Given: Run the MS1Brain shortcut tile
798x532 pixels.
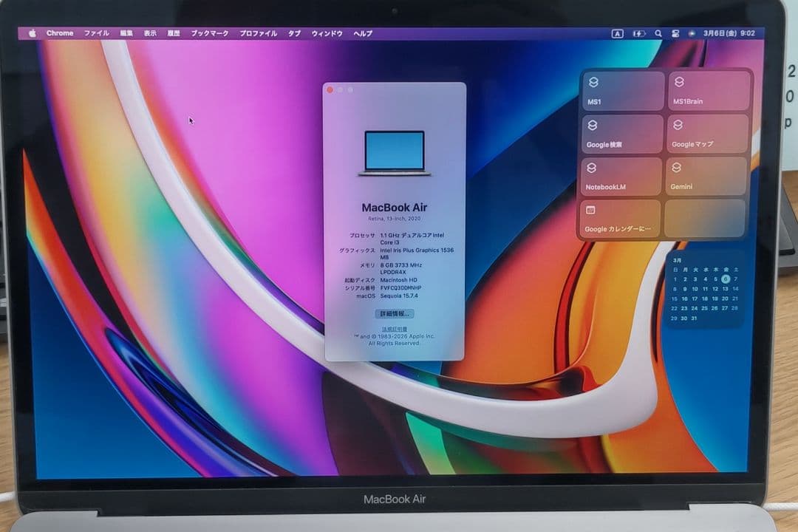Looking at the screenshot, I should [709, 91].
